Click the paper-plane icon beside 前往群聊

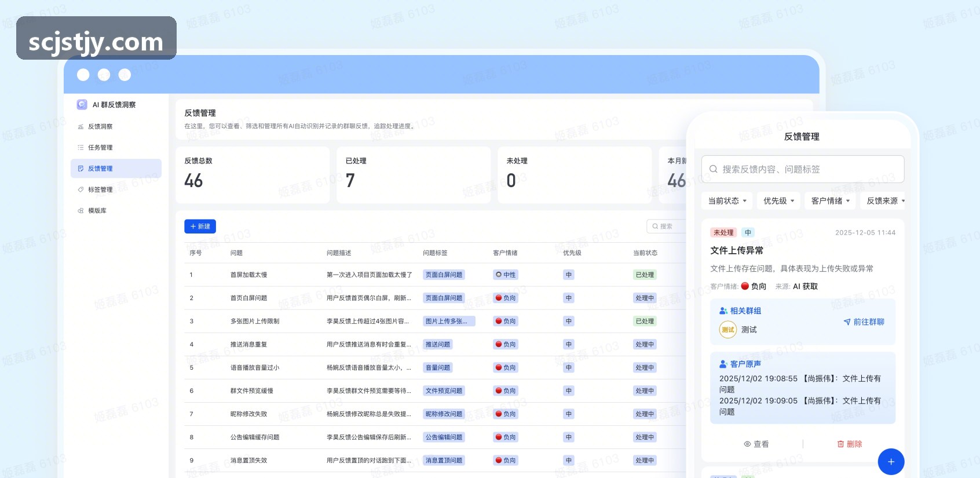coord(847,322)
